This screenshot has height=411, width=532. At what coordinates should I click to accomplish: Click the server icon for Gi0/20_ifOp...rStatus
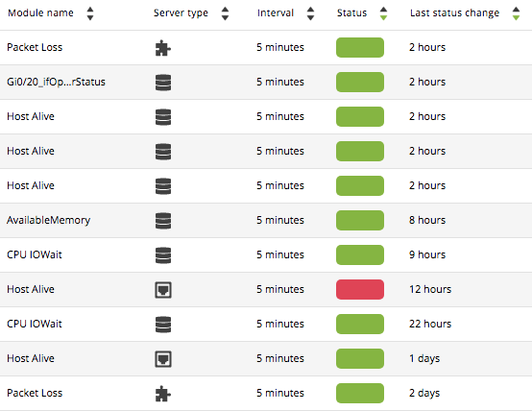pyautogui.click(x=163, y=83)
